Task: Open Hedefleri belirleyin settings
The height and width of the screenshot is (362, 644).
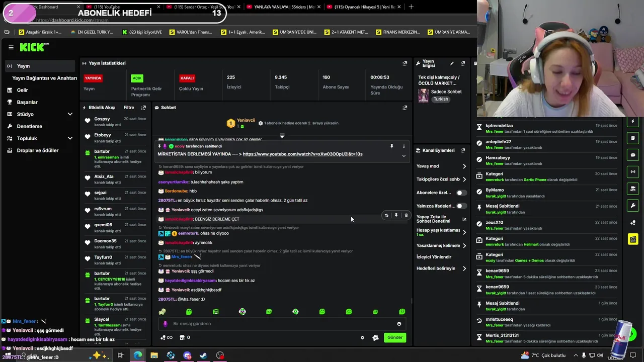Action: (441, 268)
